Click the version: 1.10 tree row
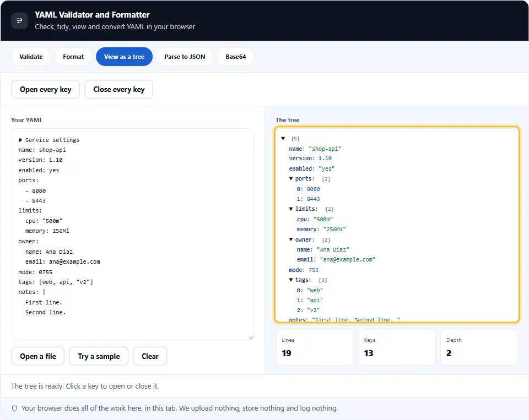Screen dimensions: 529x420 point(310,159)
